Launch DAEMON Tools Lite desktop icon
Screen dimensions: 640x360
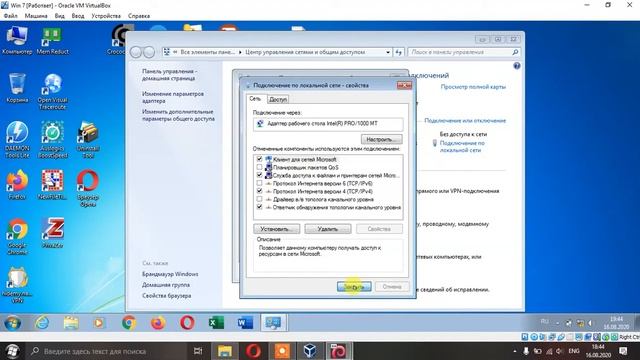pos(17,139)
